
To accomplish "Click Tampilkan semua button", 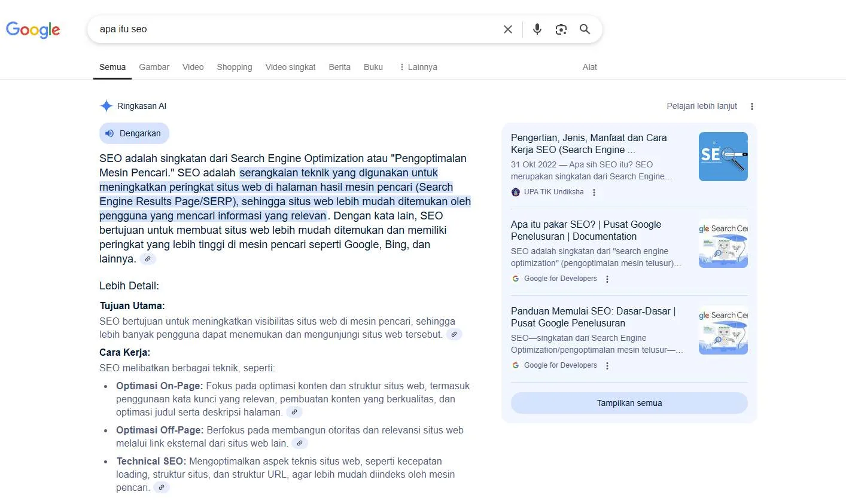I will point(629,403).
